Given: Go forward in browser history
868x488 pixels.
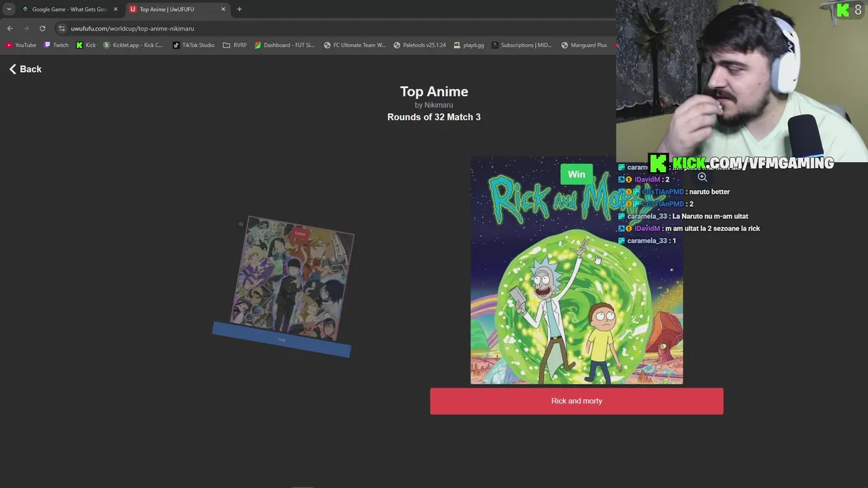Looking at the screenshot, I should point(26,28).
